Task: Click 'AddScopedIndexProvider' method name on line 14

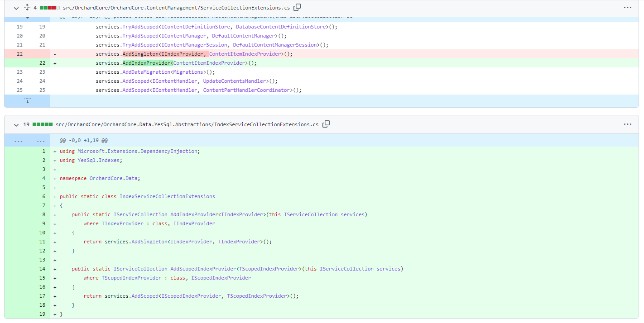Action: (203, 269)
